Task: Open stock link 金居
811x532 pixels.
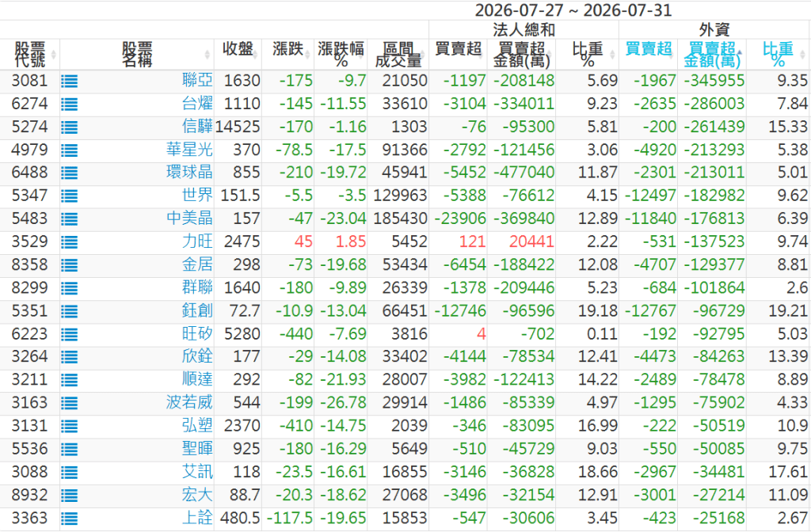Action: (x=197, y=264)
